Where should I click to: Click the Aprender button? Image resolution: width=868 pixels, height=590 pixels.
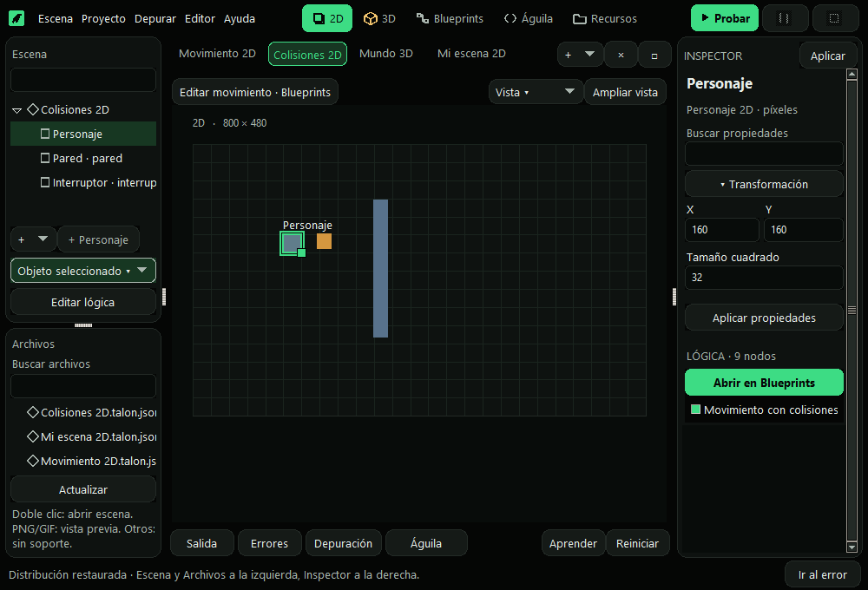pos(573,543)
